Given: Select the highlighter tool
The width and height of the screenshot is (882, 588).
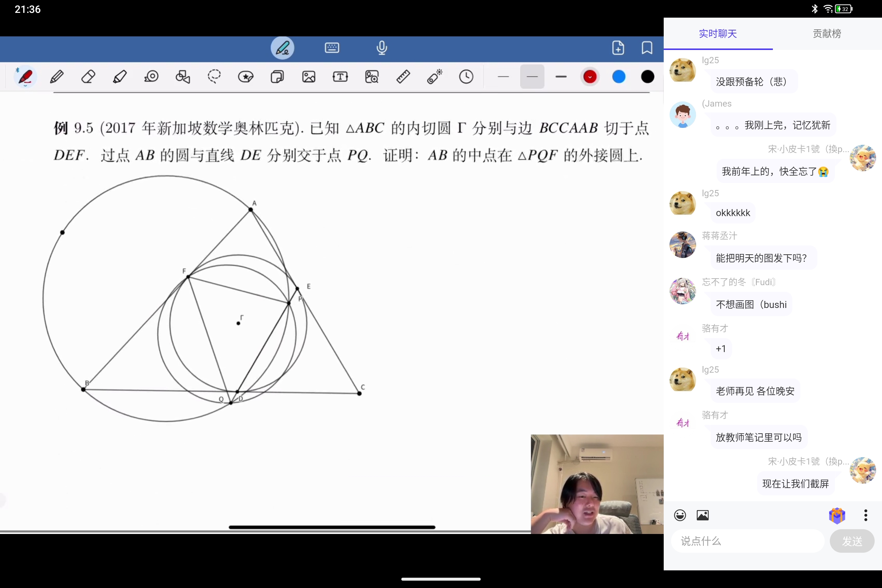Looking at the screenshot, I should pyautogui.click(x=120, y=77).
